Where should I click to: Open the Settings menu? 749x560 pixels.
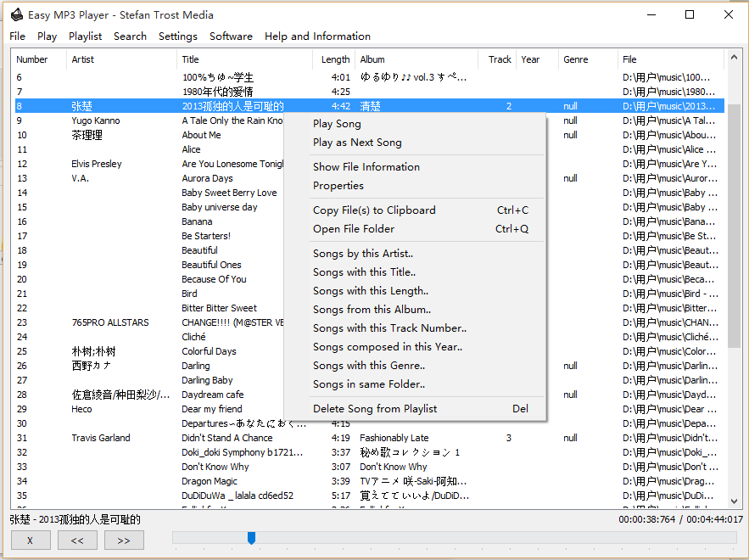click(x=177, y=36)
